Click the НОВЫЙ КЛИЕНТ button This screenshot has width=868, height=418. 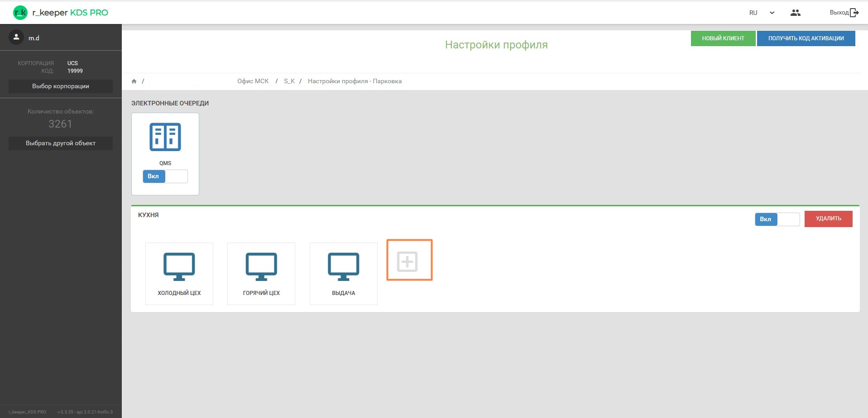pyautogui.click(x=723, y=38)
